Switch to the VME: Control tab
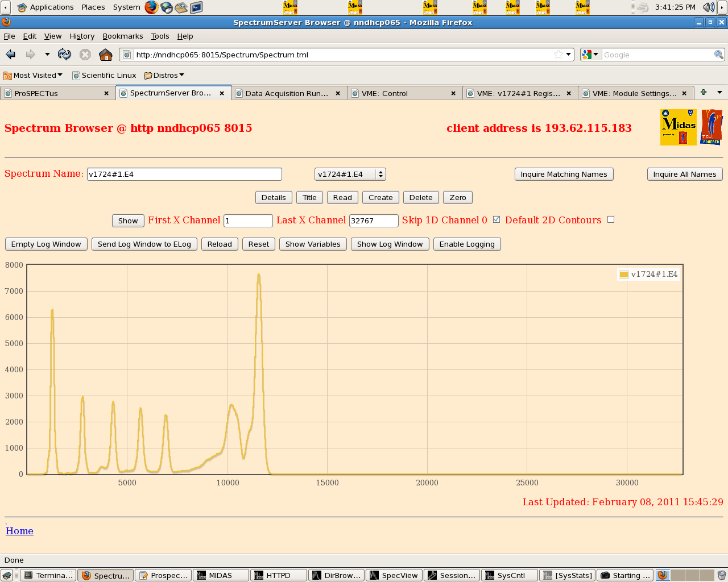728x582 pixels. coord(404,93)
